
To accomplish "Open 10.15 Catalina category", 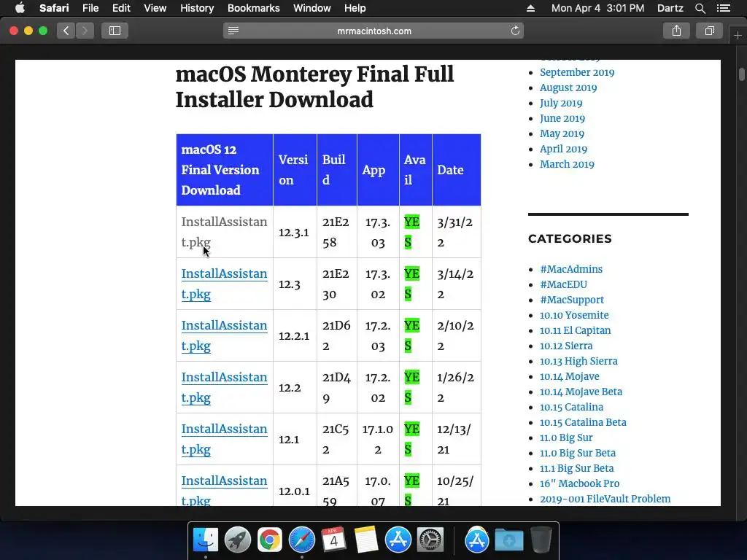I will [x=571, y=407].
